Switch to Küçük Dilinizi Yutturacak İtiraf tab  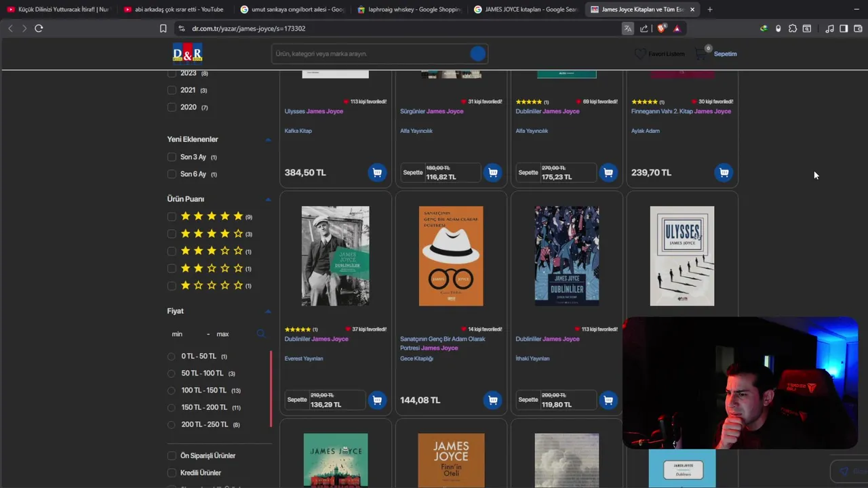point(58,9)
